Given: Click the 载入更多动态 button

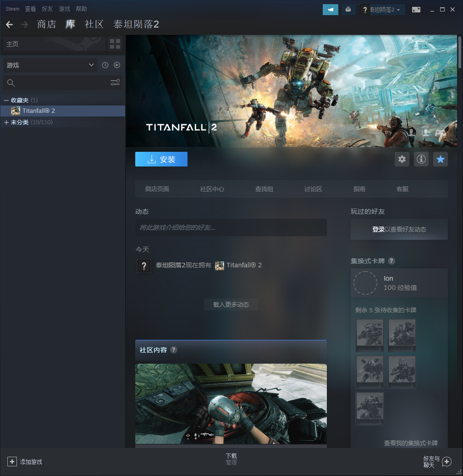Looking at the screenshot, I should tap(231, 304).
